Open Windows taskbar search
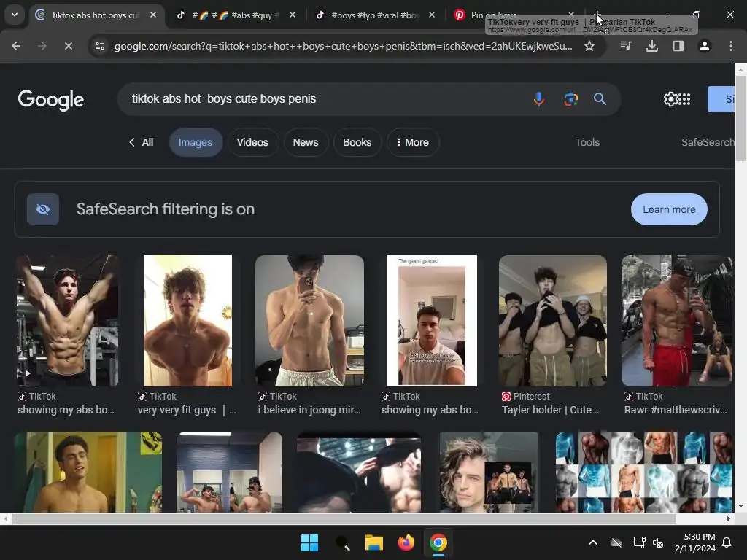 pyautogui.click(x=342, y=542)
